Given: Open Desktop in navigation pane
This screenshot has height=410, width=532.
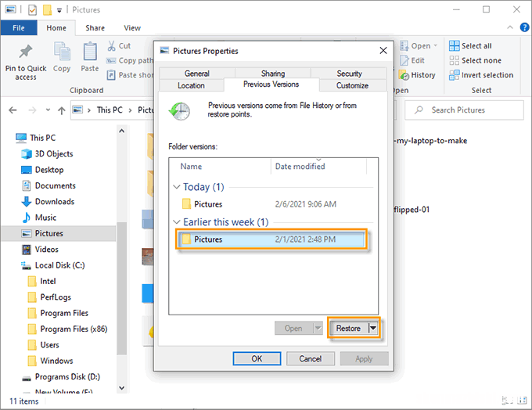Looking at the screenshot, I should pyautogui.click(x=42, y=170).
